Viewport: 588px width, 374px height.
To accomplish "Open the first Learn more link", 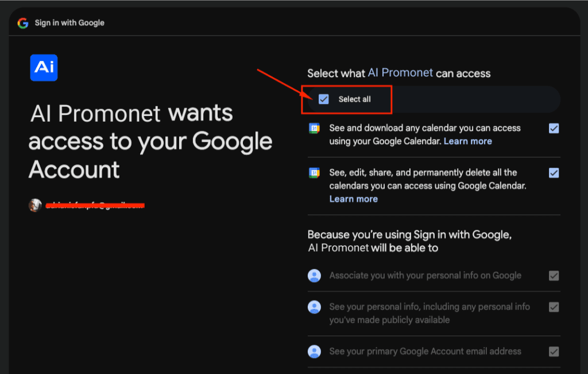I will 467,141.
